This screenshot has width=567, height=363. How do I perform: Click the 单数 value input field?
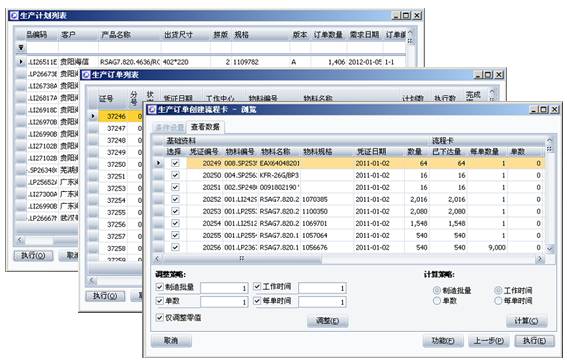pos(224,302)
